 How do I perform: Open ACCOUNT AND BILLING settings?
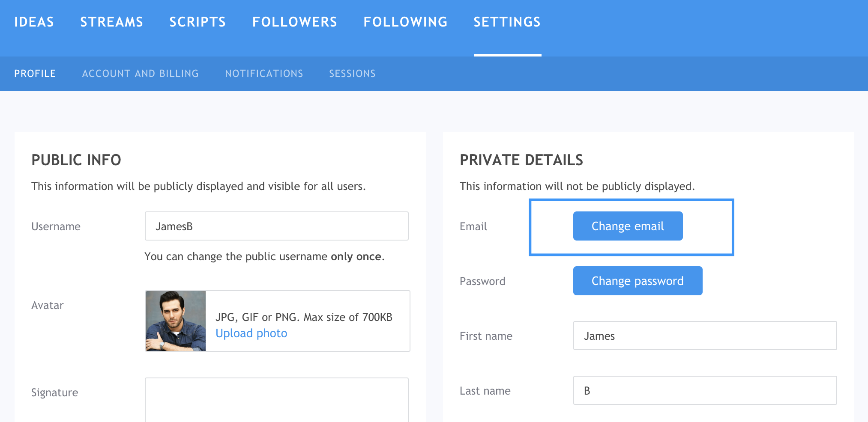click(141, 73)
